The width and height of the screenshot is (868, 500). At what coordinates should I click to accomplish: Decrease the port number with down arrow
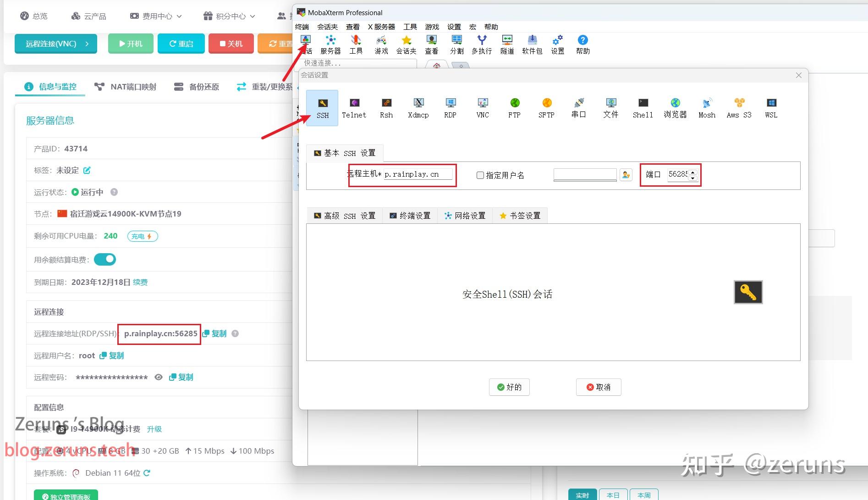692,178
